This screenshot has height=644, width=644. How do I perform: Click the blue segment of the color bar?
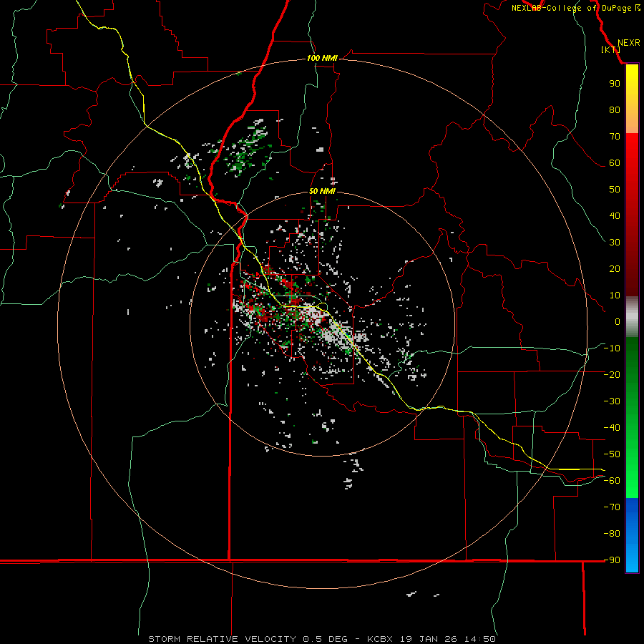[x=632, y=535]
